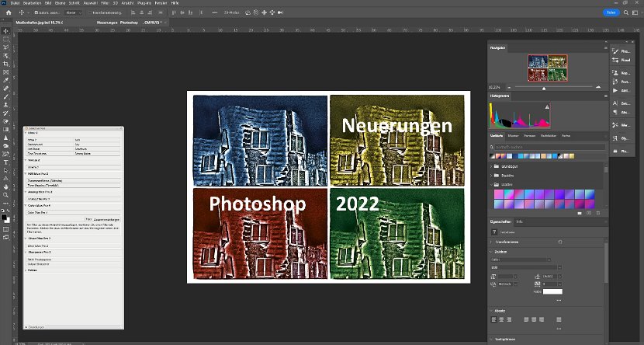This screenshot has height=345, width=644.
Task: Click Zusammenführen (Serie) button
Action: [74, 180]
